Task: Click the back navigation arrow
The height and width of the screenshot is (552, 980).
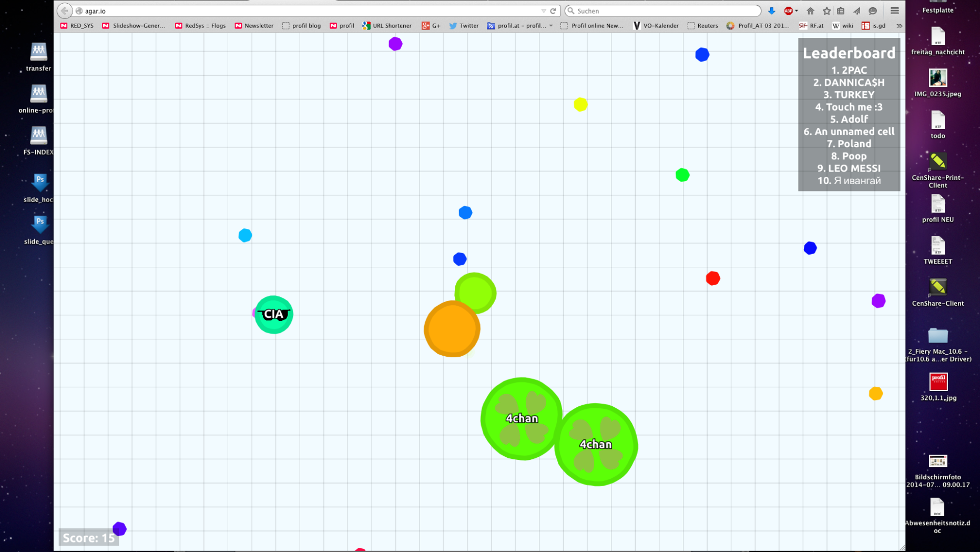Action: pos(64,11)
